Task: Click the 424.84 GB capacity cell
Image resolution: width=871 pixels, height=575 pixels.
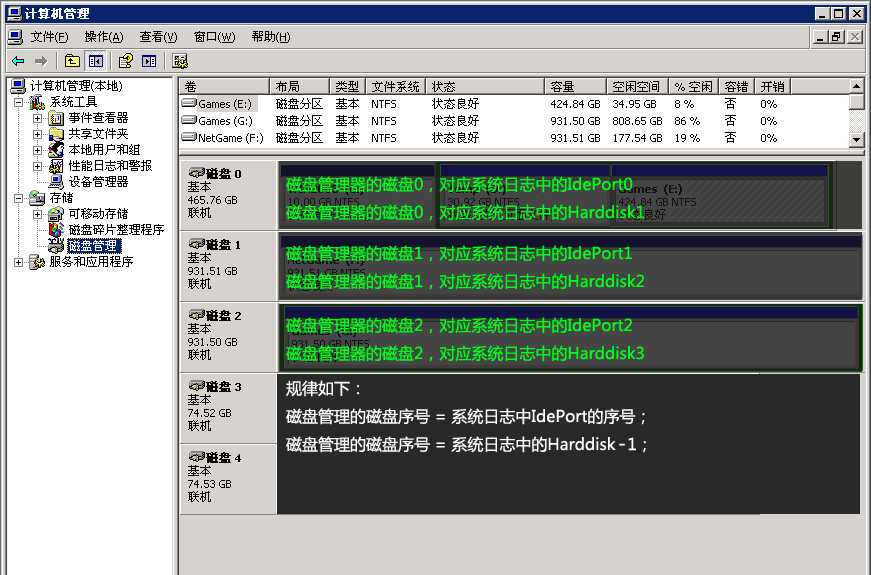Action: pos(575,104)
